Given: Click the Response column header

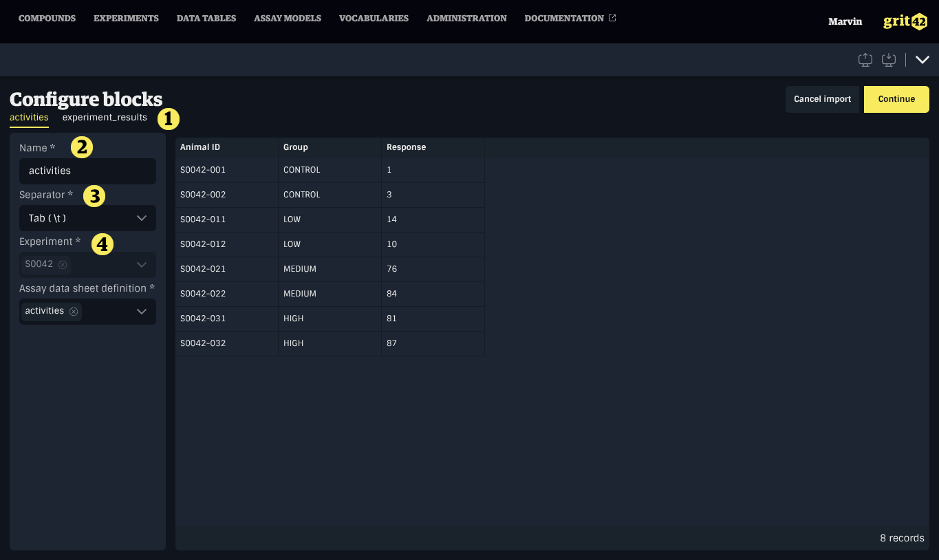Looking at the screenshot, I should click(433, 147).
